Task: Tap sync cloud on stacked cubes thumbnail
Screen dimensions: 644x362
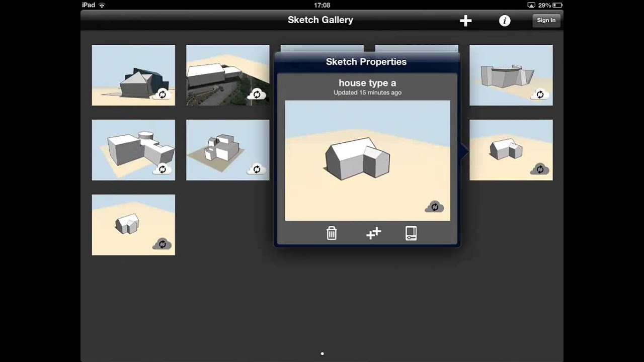Action: click(257, 169)
